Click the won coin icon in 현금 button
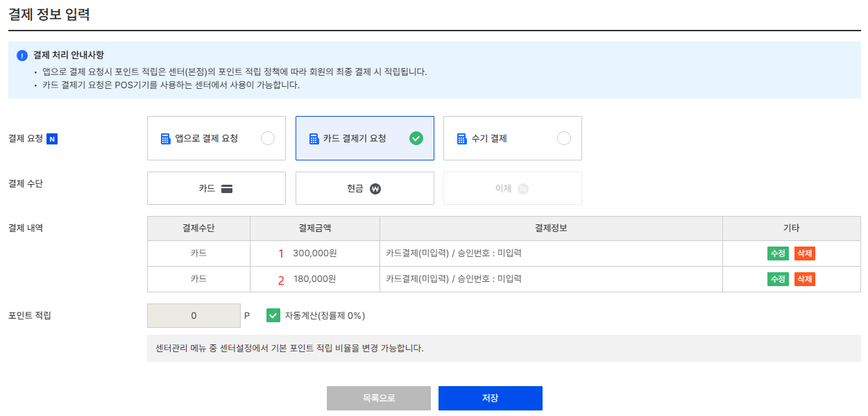The width and height of the screenshot is (868, 416). click(x=375, y=188)
